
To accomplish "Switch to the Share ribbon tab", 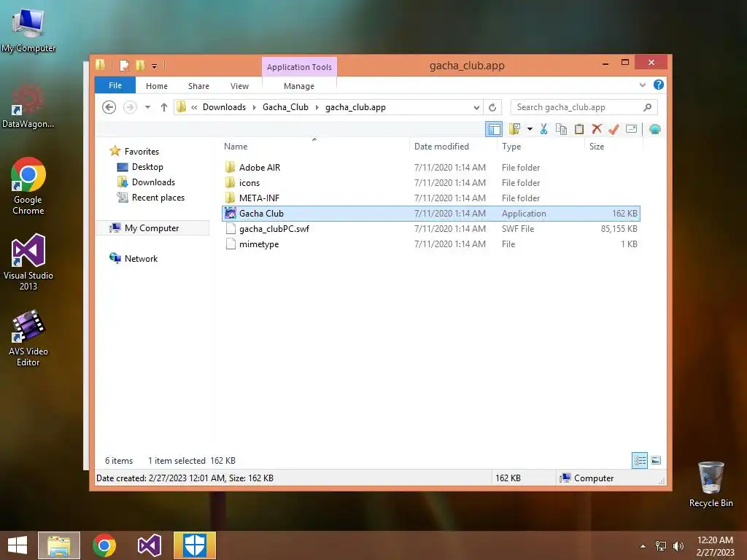I will 198,86.
